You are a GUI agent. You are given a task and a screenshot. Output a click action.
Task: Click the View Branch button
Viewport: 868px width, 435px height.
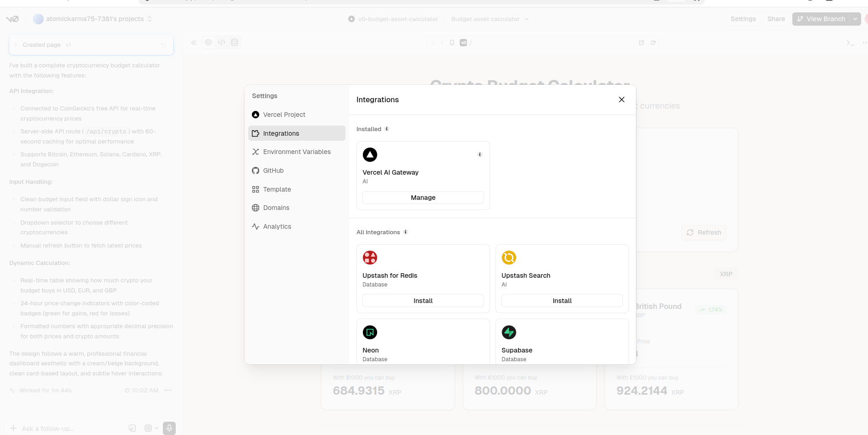coord(821,19)
